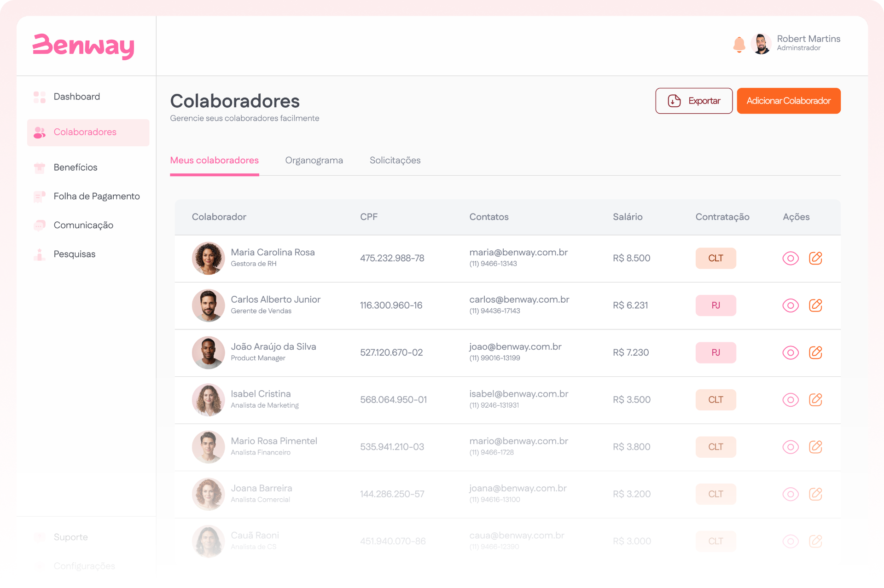Click the Benway logo
This screenshot has width=884, height=588.
(83, 46)
